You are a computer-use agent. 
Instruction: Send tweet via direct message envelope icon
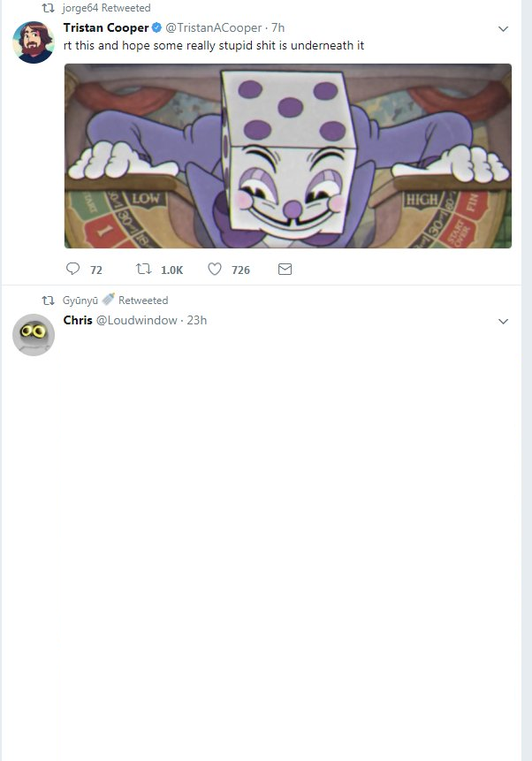[x=285, y=269]
